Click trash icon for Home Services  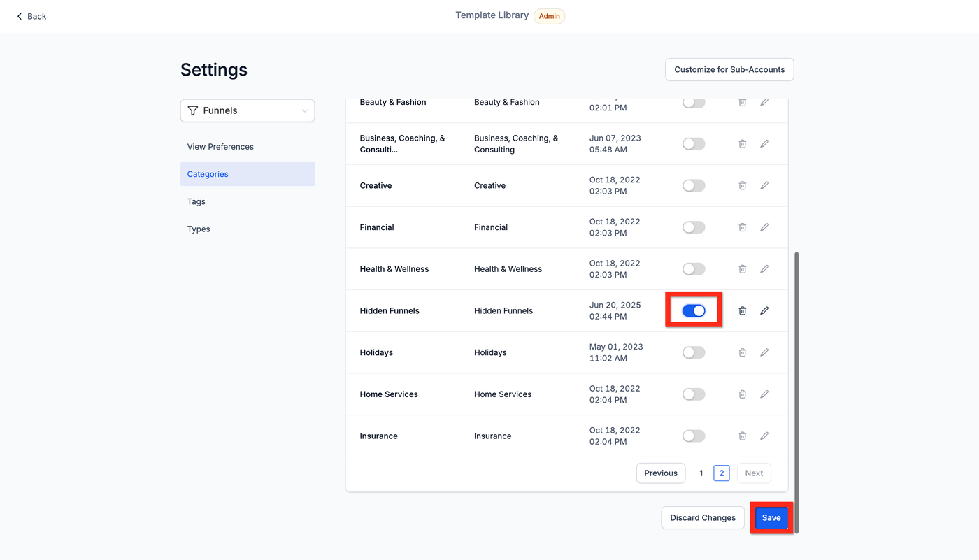pyautogui.click(x=743, y=394)
